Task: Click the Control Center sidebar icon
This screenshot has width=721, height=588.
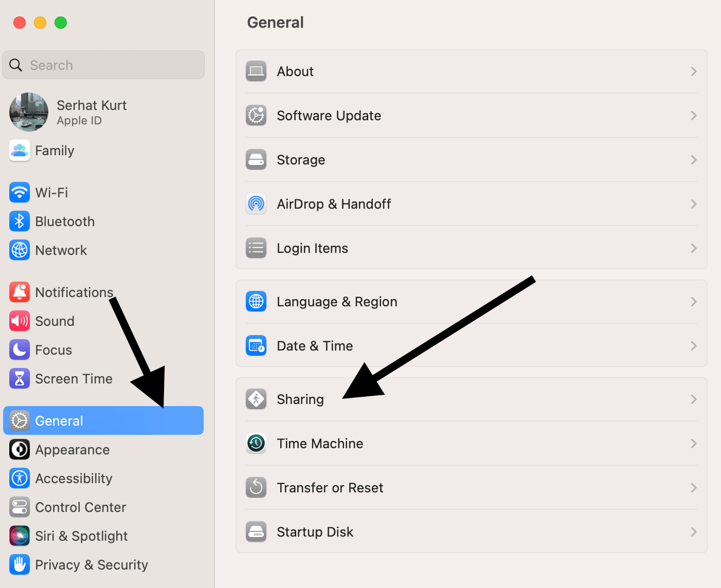Action: coord(20,507)
